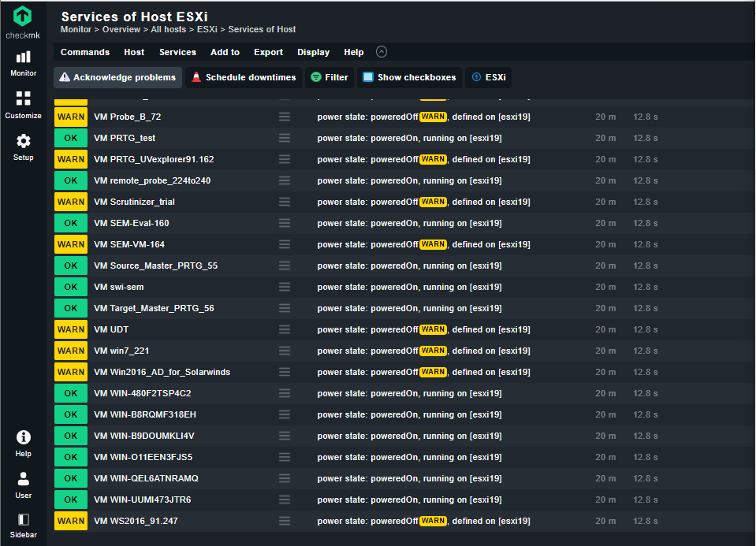Open the checkmk logo home
Image resolution: width=756 pixels, height=546 pixels.
[x=23, y=22]
